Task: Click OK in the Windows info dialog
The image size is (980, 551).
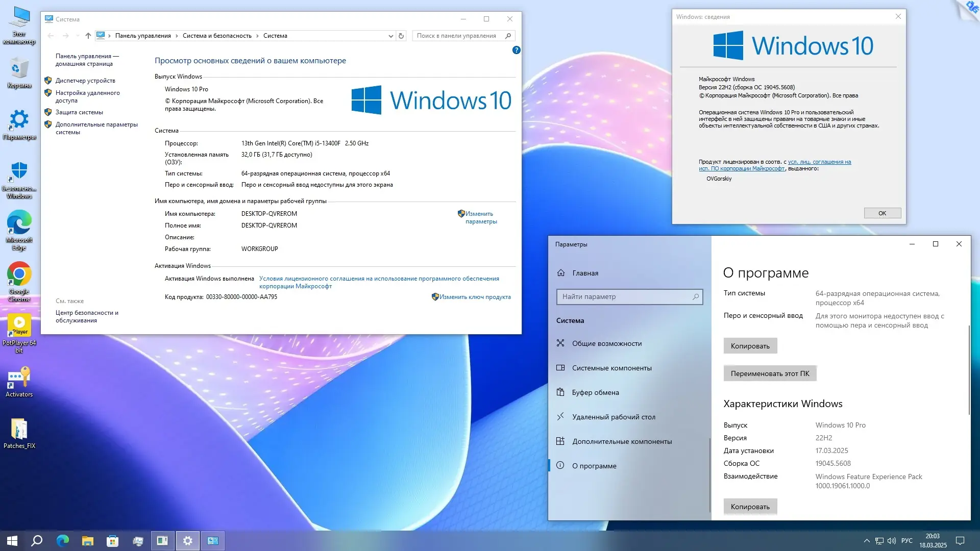Action: coord(882,213)
